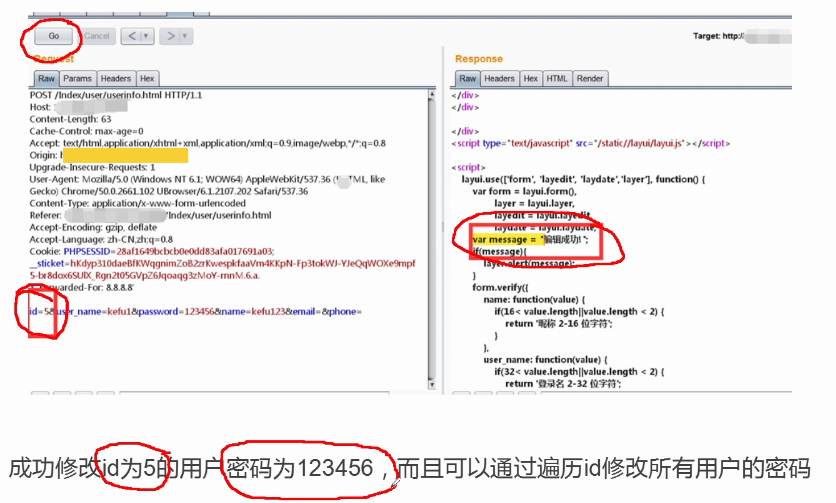Click the Cancel button
This screenshot has height=503, width=836.
point(97,36)
